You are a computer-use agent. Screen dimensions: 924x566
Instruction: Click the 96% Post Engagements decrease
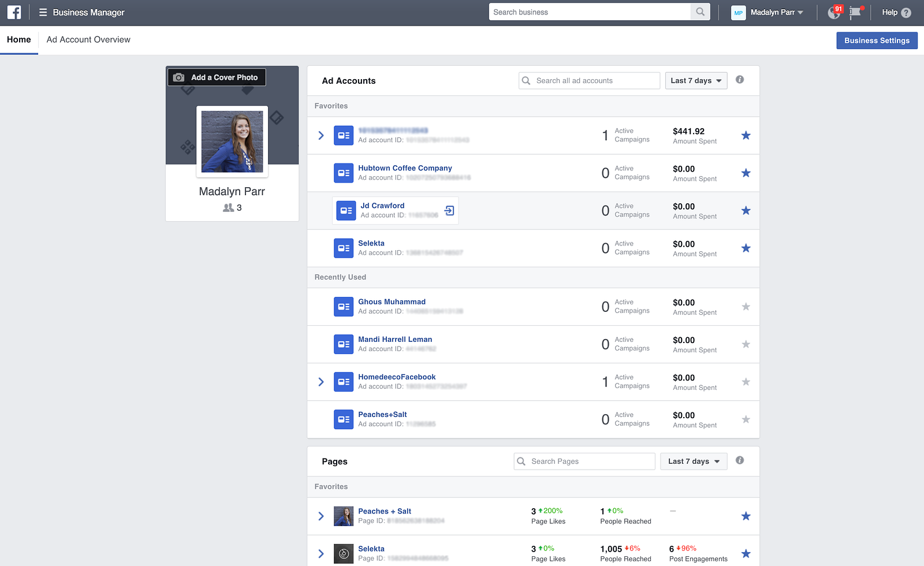tap(686, 548)
